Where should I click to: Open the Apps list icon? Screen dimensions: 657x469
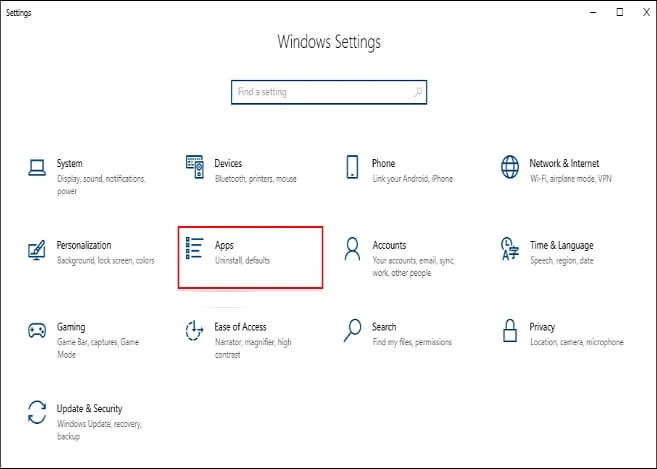pos(195,248)
